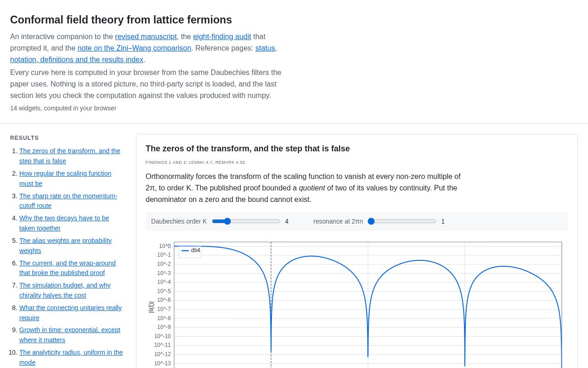This screenshot has height=368, width=588.
Task: Open the revised manuscript link
Action: click(146, 37)
